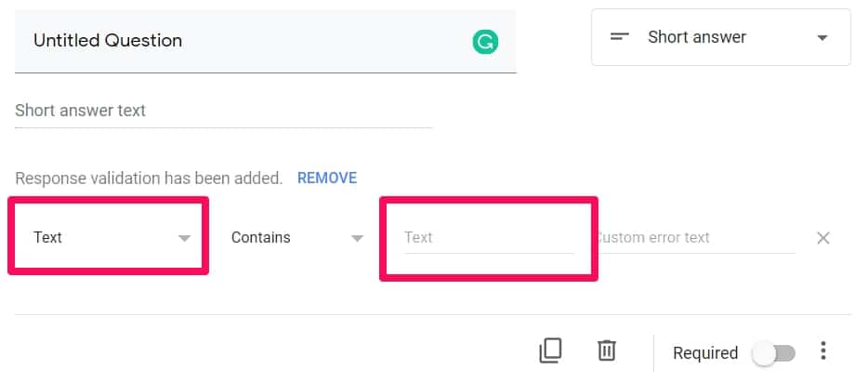Screen dimensions: 868x383
Task: Open the Contains condition dropdown
Action: pyautogui.click(x=297, y=237)
